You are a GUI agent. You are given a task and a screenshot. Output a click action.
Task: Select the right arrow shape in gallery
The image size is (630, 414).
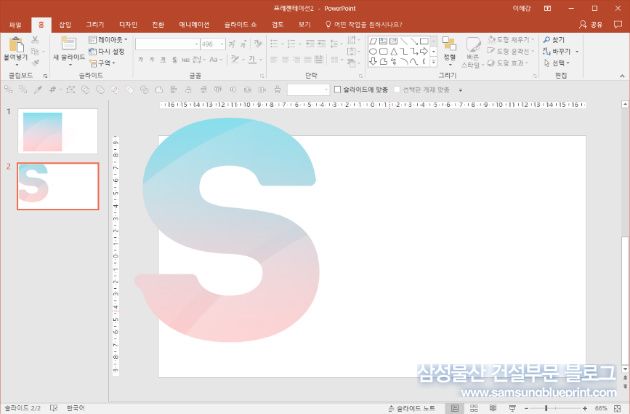coord(424,51)
